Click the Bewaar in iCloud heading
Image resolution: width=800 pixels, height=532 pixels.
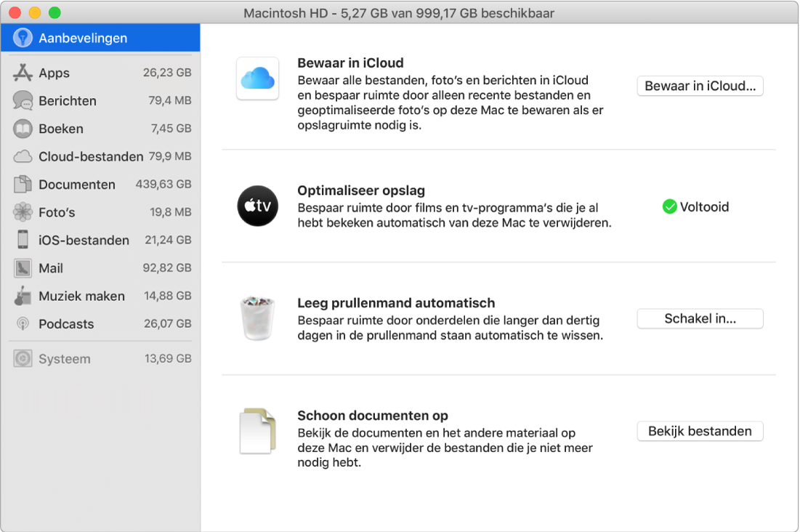pyautogui.click(x=350, y=63)
